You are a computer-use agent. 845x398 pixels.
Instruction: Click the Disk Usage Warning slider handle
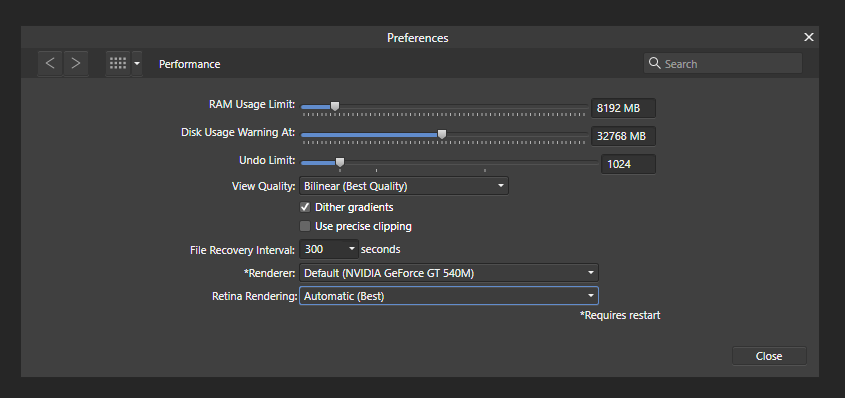click(442, 134)
